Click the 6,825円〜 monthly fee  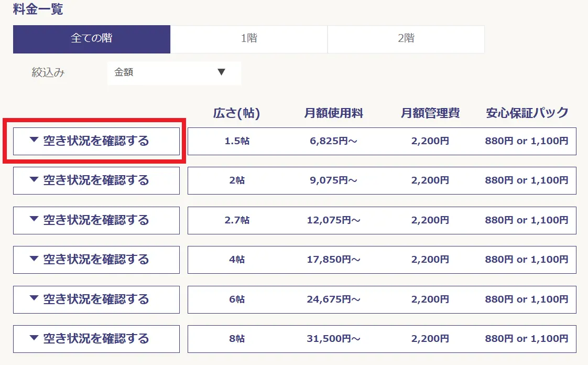pyautogui.click(x=333, y=141)
